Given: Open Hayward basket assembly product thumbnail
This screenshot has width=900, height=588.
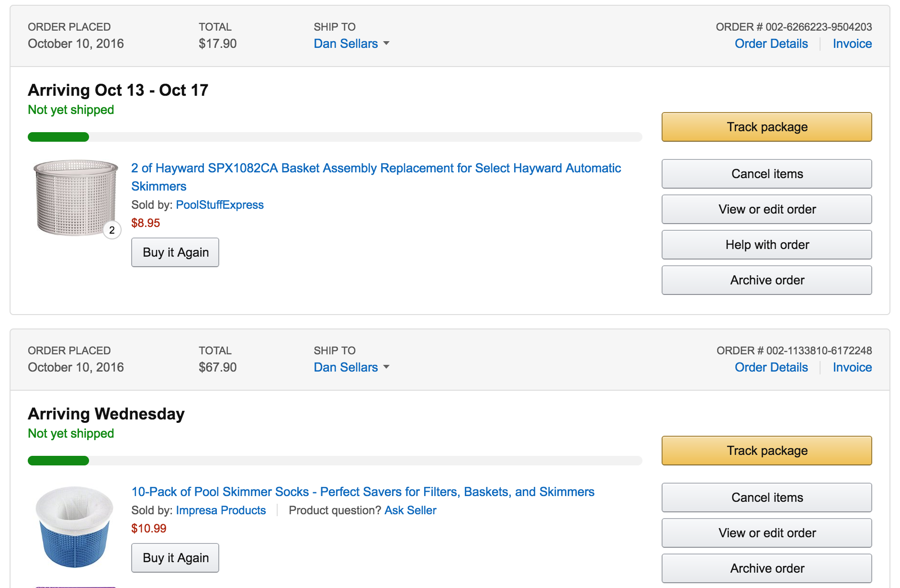Looking at the screenshot, I should pos(76,198).
